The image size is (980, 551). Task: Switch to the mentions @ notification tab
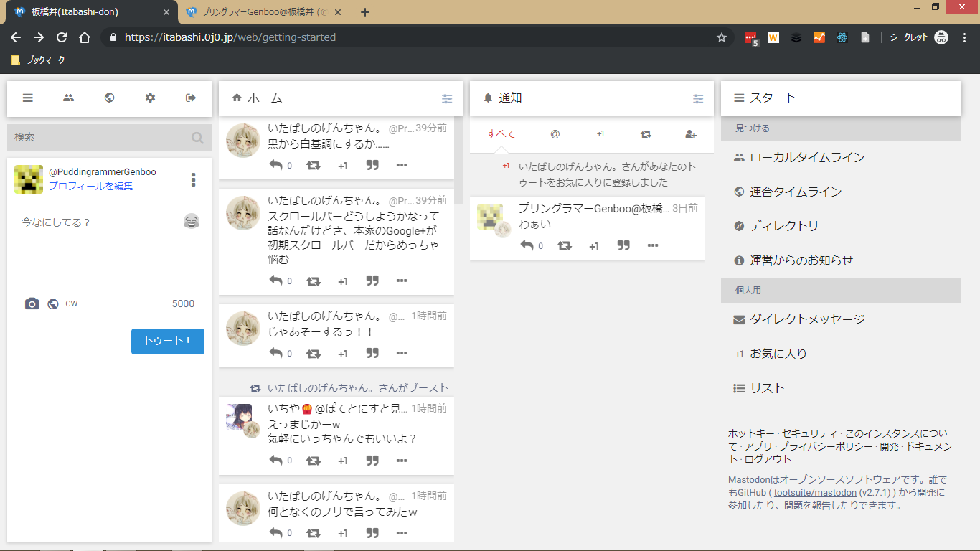point(555,134)
